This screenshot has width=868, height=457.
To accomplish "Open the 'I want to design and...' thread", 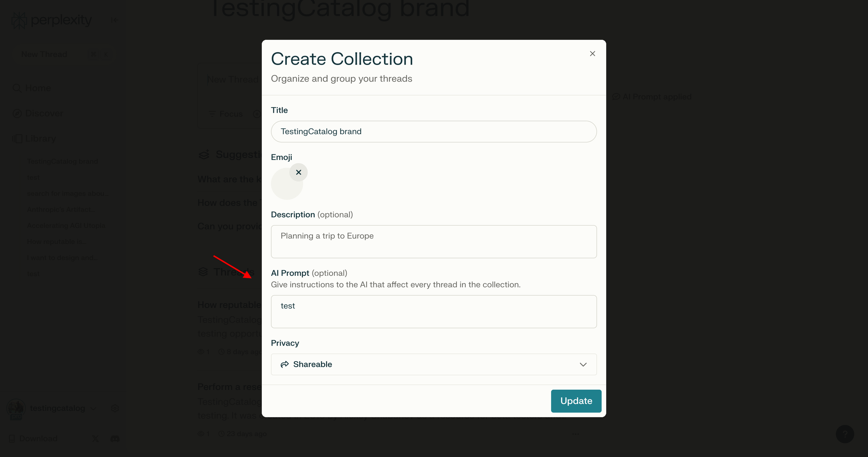I will click(x=62, y=258).
